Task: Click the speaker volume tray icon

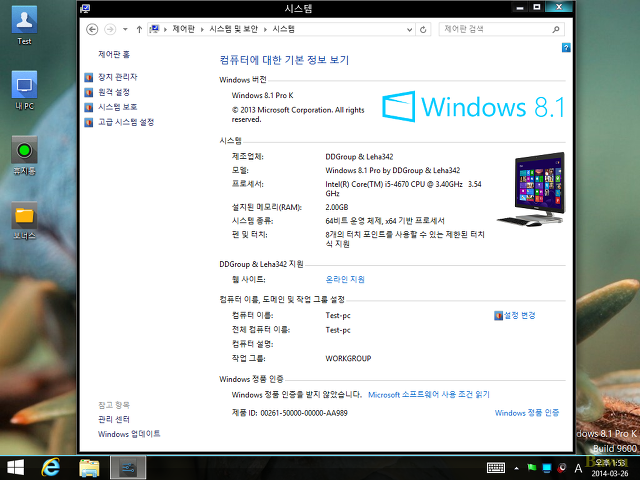Action: [562, 468]
